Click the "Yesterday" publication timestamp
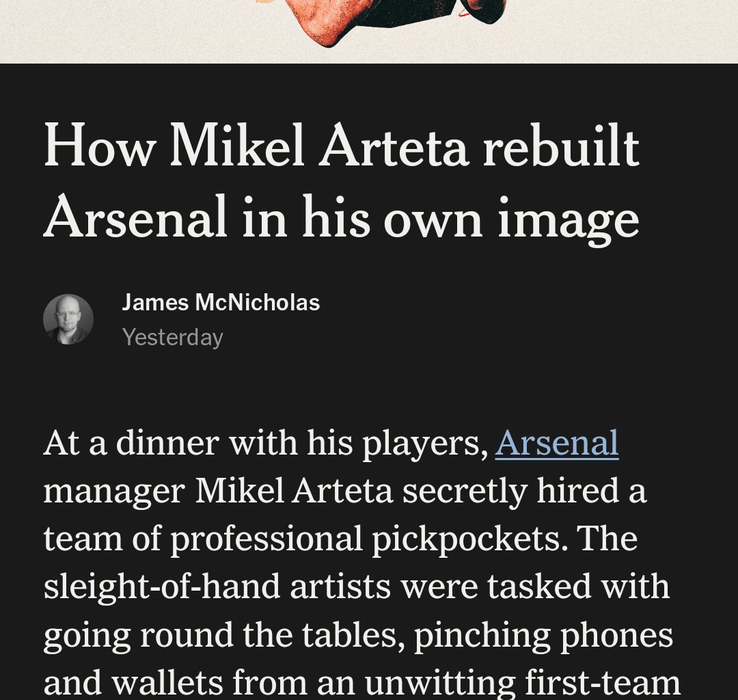Image resolution: width=738 pixels, height=700 pixels. pos(172,338)
